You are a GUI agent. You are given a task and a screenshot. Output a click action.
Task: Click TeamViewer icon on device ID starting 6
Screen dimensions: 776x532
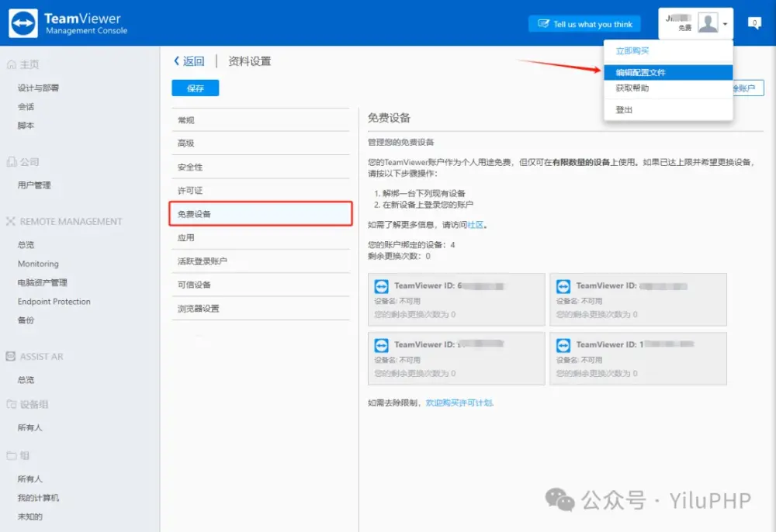[x=382, y=286]
